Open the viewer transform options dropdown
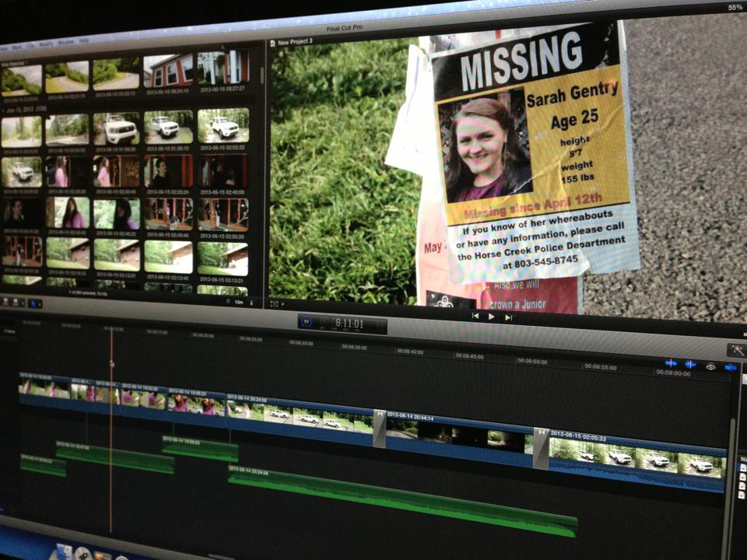The height and width of the screenshot is (560, 747). coord(276,303)
